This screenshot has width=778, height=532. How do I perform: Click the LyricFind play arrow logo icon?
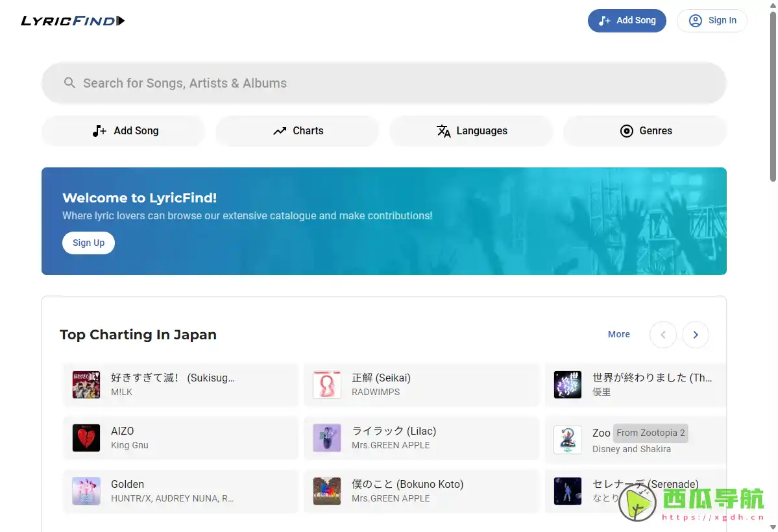tap(121, 20)
